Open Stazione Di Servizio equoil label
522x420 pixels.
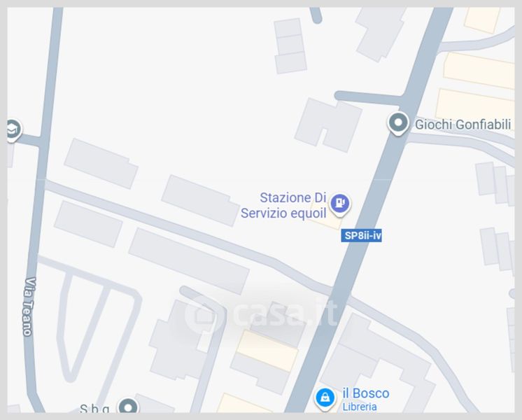pos(283,205)
